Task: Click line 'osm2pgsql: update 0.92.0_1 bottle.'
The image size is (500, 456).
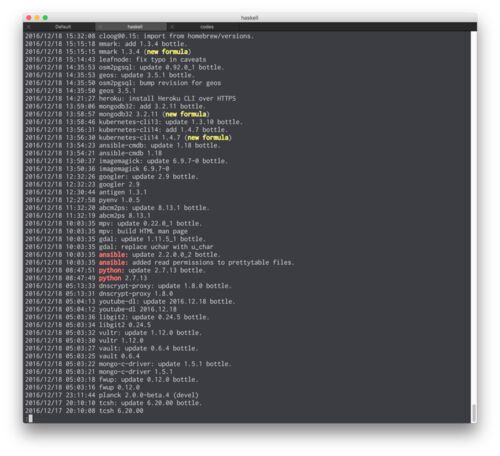Action: click(161, 67)
